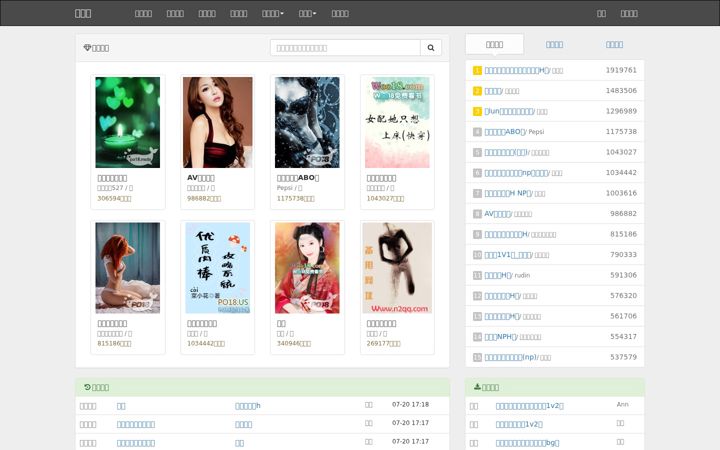Open the ranking title containing (np)
720x450 pixels.
tap(511, 357)
